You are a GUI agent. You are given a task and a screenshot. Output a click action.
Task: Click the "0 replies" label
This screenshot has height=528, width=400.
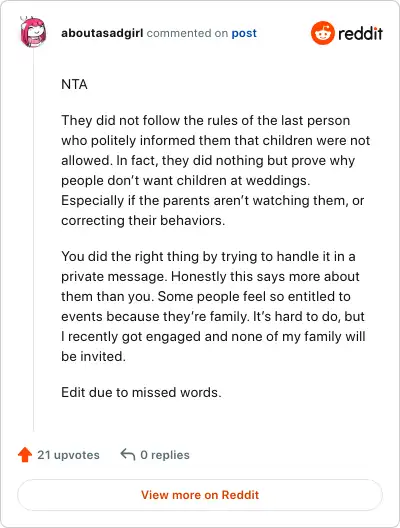tap(165, 455)
